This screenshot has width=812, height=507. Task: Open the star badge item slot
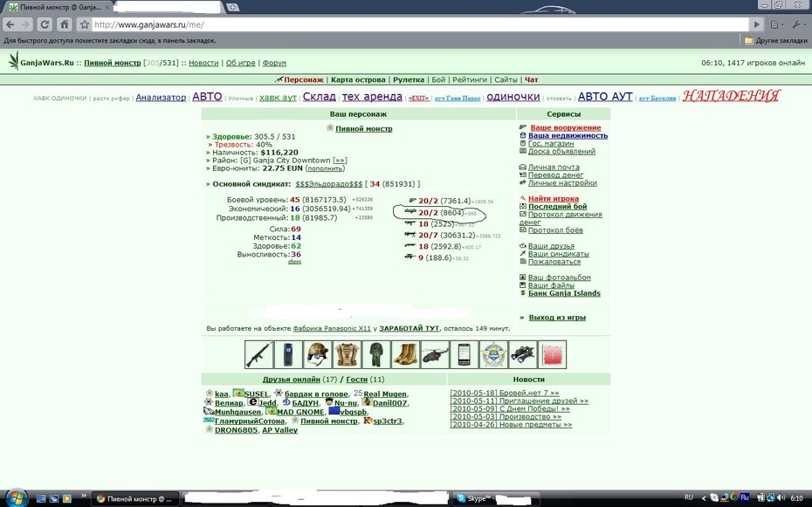[493, 354]
